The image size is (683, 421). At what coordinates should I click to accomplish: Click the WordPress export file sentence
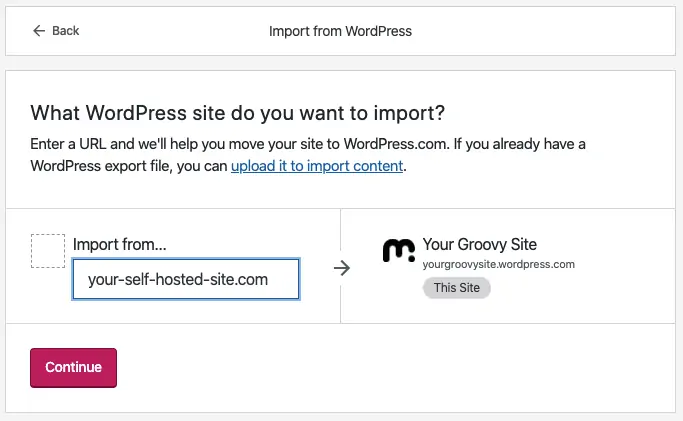130,166
